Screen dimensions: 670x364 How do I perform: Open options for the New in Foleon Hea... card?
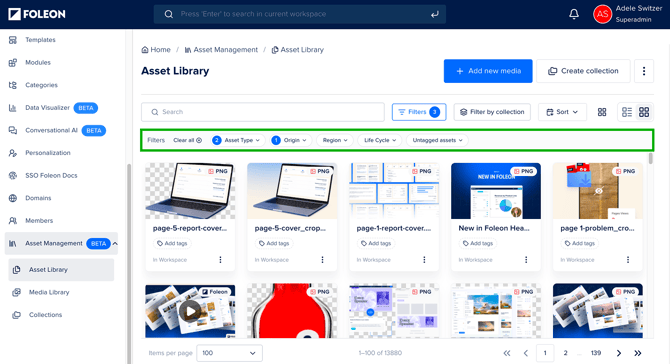click(x=526, y=260)
